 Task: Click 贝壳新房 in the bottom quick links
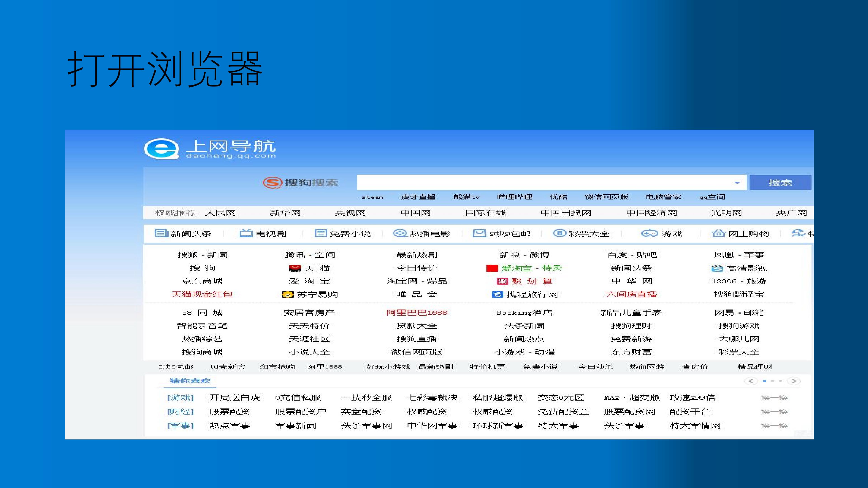pyautogui.click(x=227, y=367)
